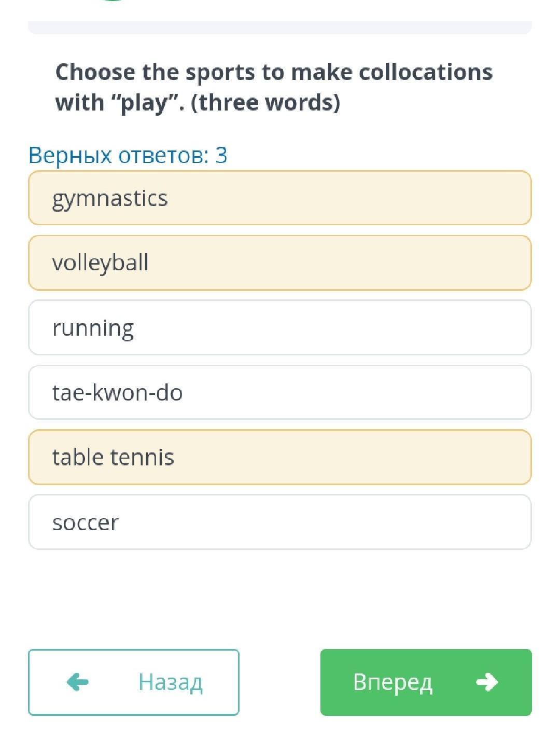The height and width of the screenshot is (744, 560).
Task: Click the '(three words)' hint text
Action: [265, 102]
